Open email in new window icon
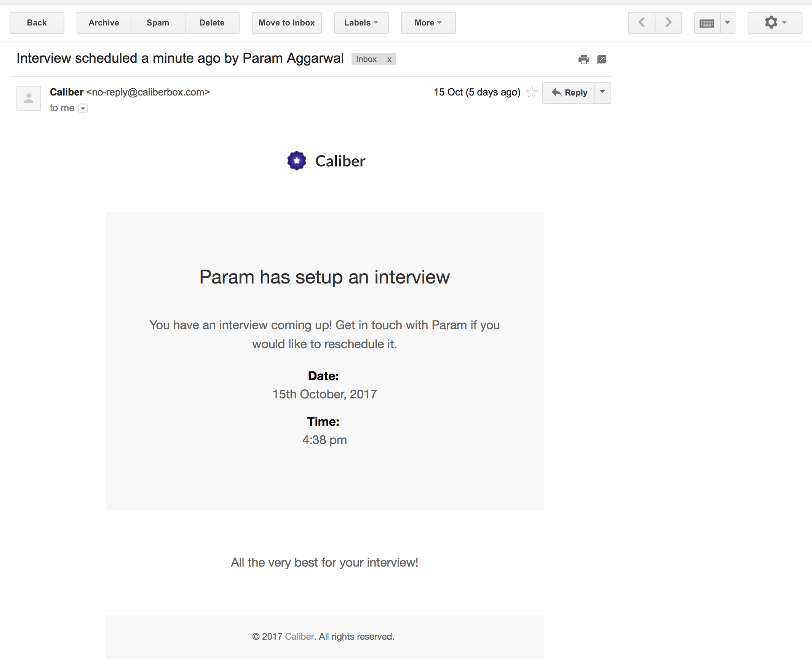812x661 pixels. [x=601, y=60]
